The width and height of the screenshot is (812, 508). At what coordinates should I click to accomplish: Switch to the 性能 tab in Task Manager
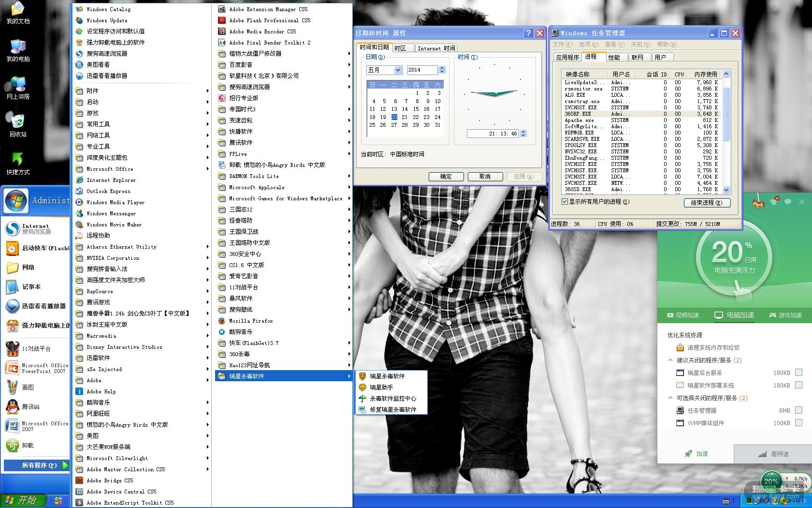pos(614,57)
